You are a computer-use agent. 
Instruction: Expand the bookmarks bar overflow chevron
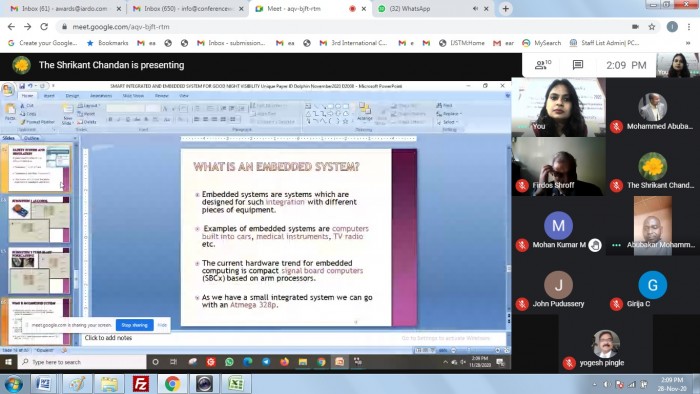pyautogui.click(x=688, y=43)
